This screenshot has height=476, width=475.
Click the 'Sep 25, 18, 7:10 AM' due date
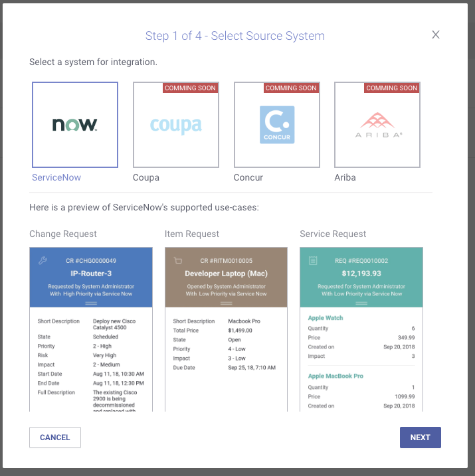(252, 368)
